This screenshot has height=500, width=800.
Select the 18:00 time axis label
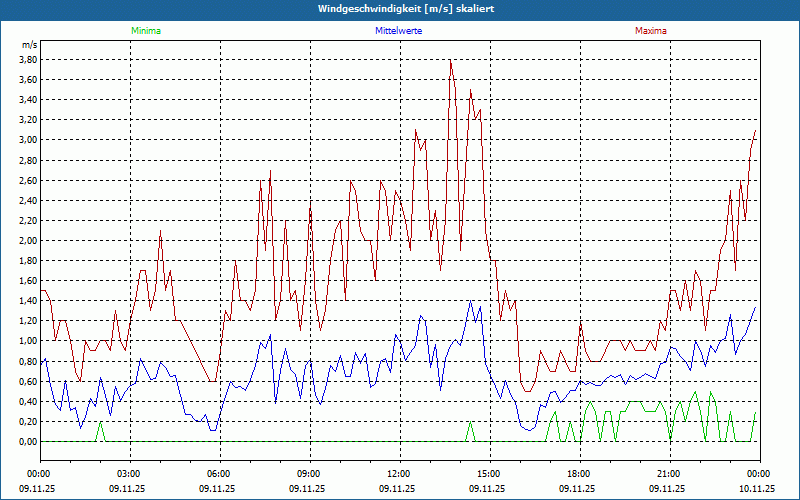pos(578,474)
